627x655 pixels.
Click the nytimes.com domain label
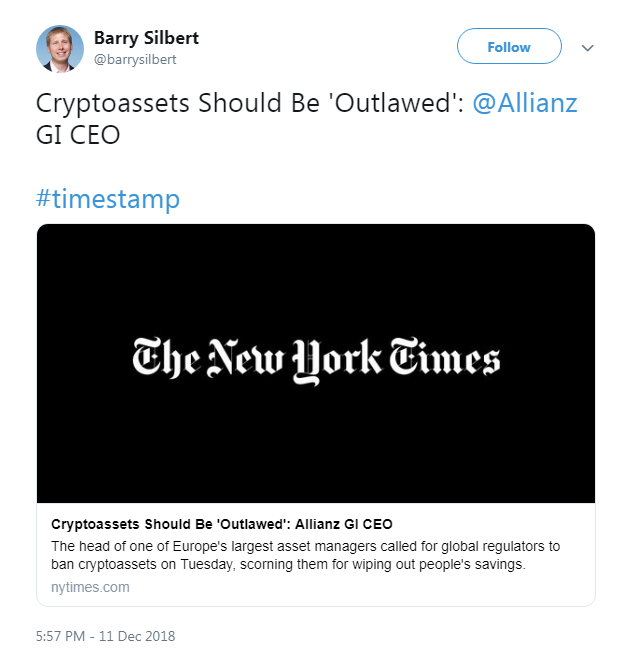coord(90,587)
